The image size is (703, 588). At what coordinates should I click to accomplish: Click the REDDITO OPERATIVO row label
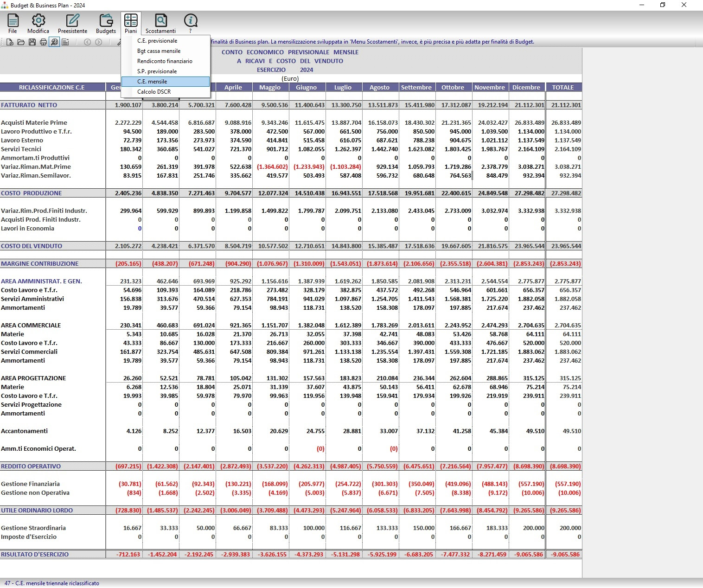click(x=31, y=467)
